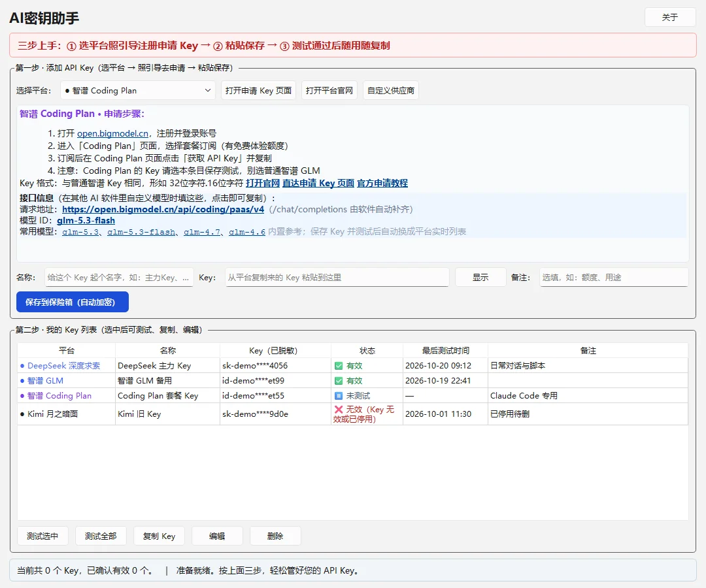Click the 状态 column header
Viewport: 706px width, 588px height.
point(367,350)
